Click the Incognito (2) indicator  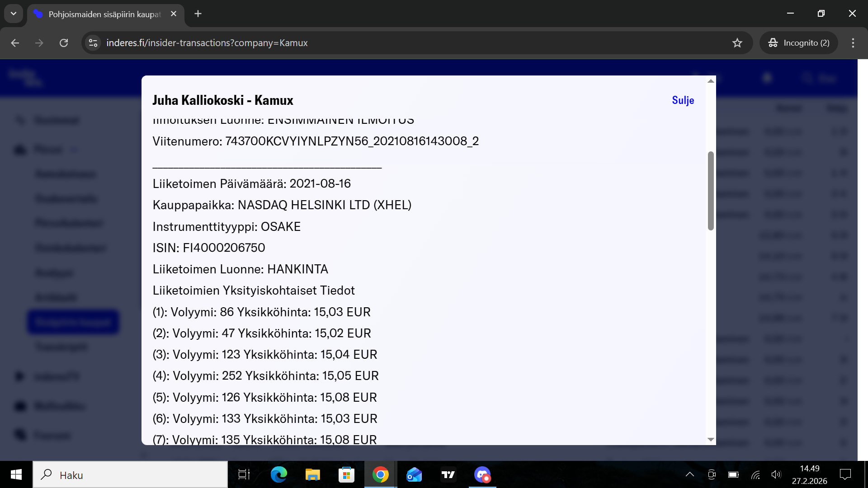pyautogui.click(x=799, y=43)
